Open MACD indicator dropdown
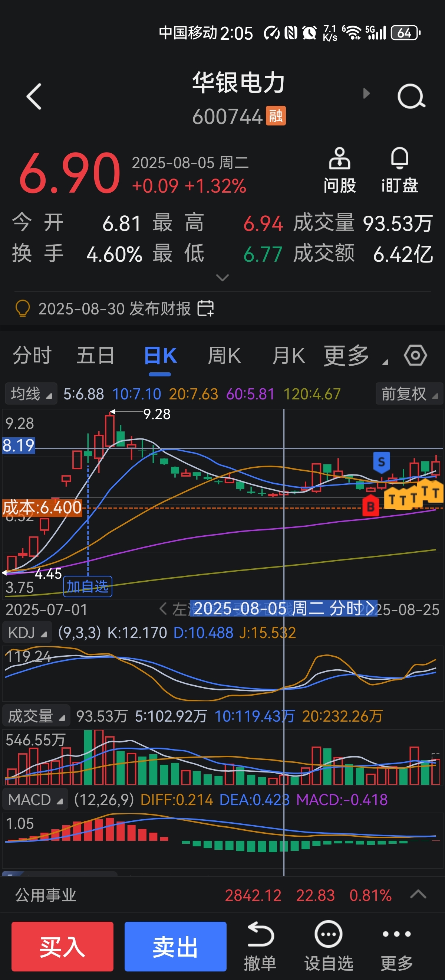This screenshot has height=980, width=445. point(35,799)
